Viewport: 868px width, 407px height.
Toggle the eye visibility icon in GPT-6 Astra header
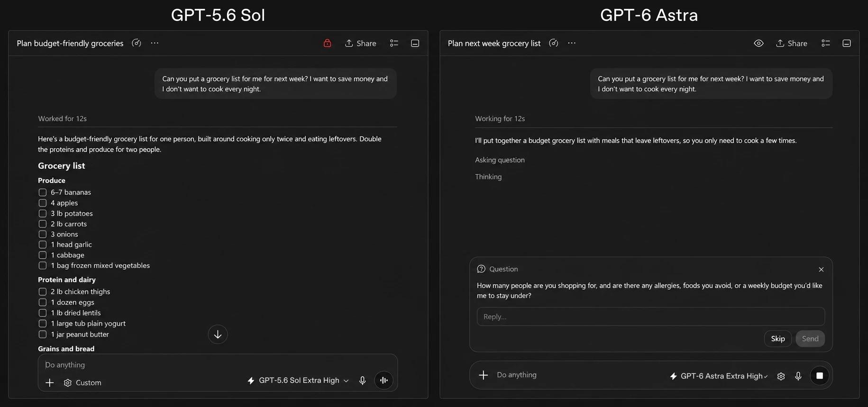(758, 43)
